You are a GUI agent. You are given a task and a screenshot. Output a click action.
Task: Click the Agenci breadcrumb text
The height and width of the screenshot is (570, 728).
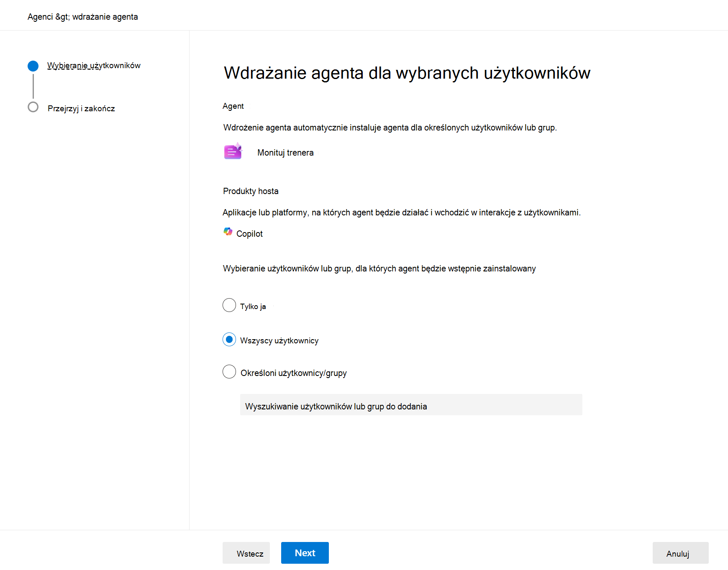(x=40, y=17)
